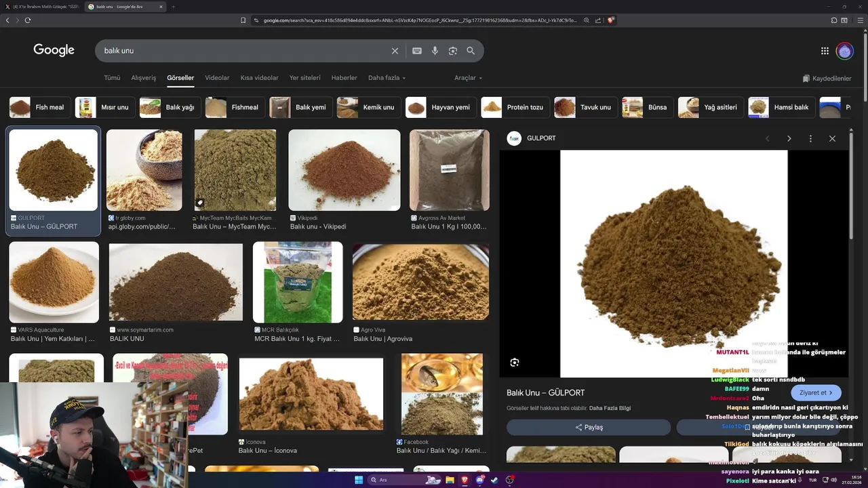The image size is (868, 488).
Task: Open the Google apps grid
Action: pyautogui.click(x=825, y=51)
